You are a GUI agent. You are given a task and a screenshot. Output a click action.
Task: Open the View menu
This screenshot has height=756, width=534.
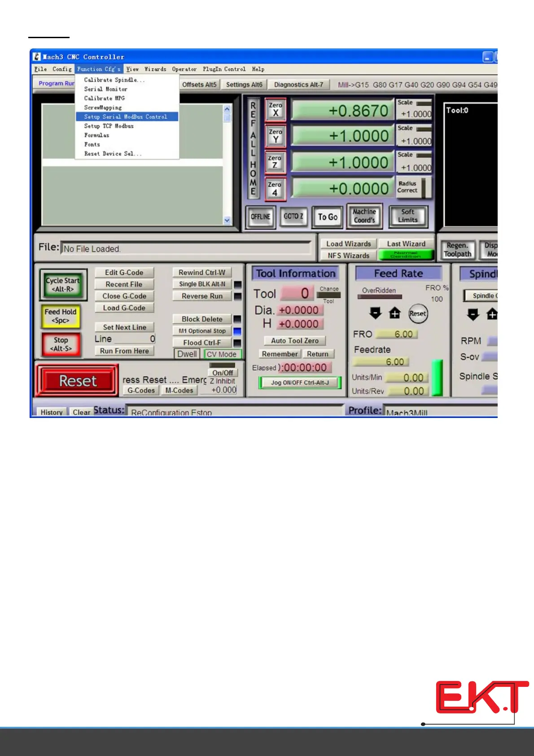pyautogui.click(x=132, y=69)
